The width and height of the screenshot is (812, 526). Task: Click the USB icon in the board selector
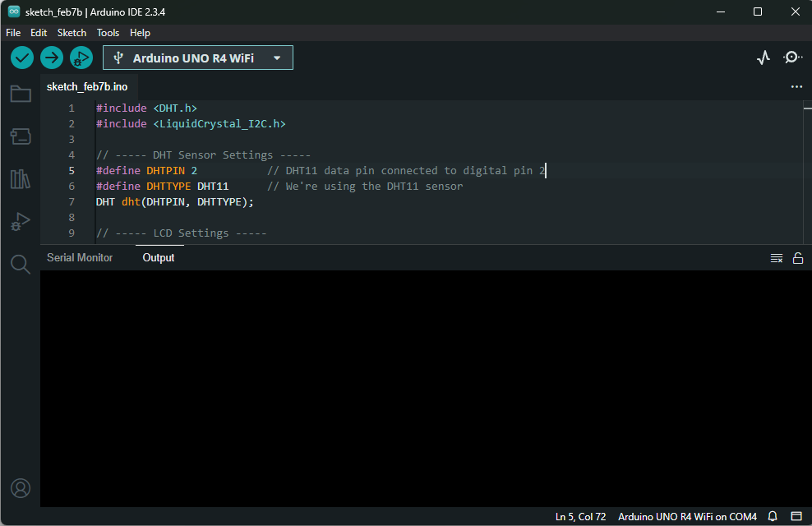pos(118,58)
